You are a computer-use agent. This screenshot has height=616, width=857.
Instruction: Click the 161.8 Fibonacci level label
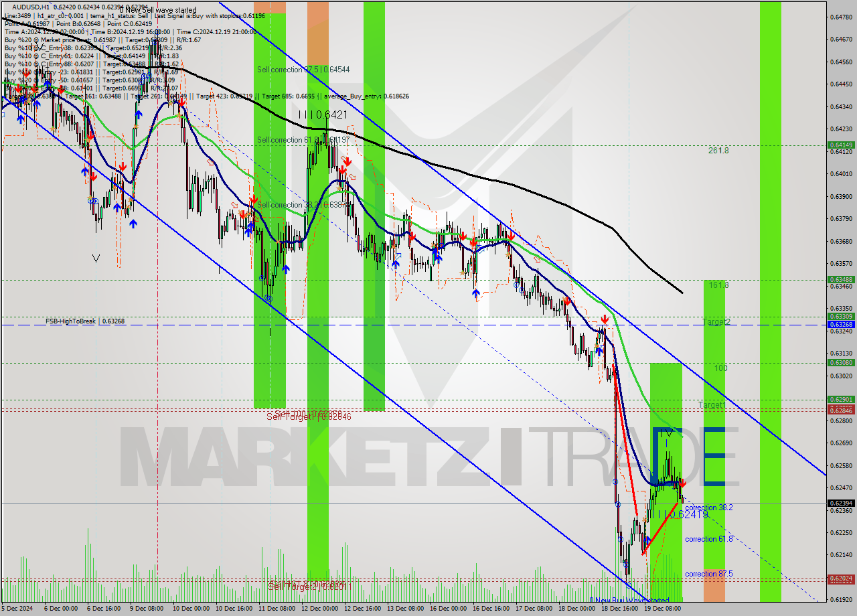tap(718, 285)
